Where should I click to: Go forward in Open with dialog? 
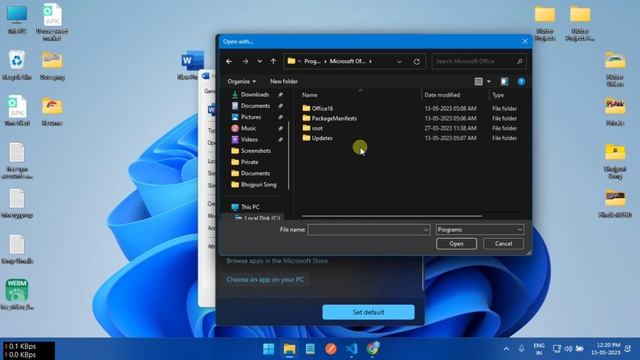pyautogui.click(x=245, y=61)
